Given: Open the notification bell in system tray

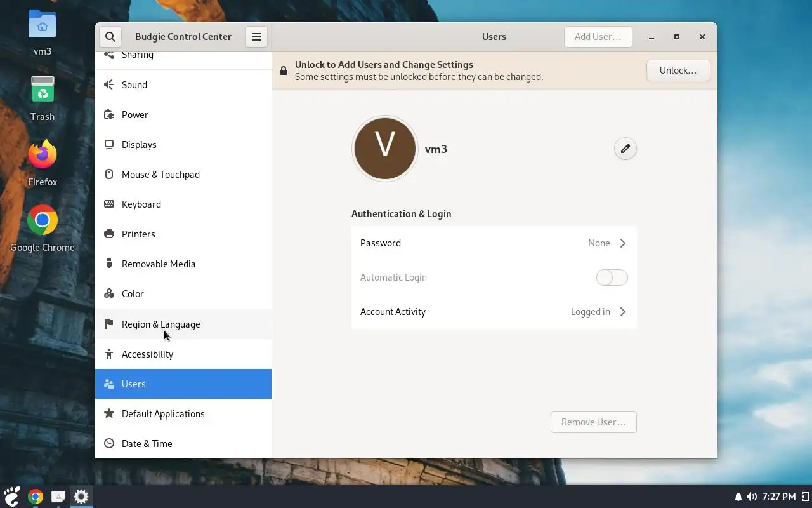Looking at the screenshot, I should coord(738,497).
